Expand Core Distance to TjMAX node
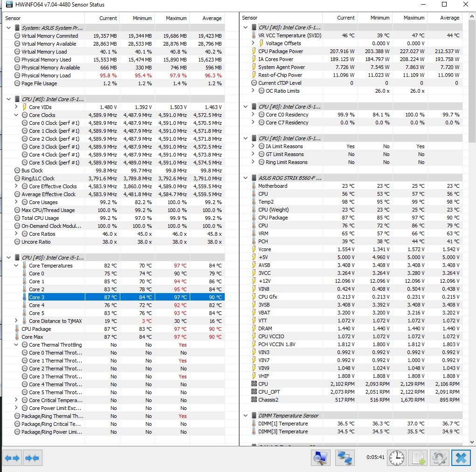The height and width of the screenshot is (472, 476). (x=16, y=321)
